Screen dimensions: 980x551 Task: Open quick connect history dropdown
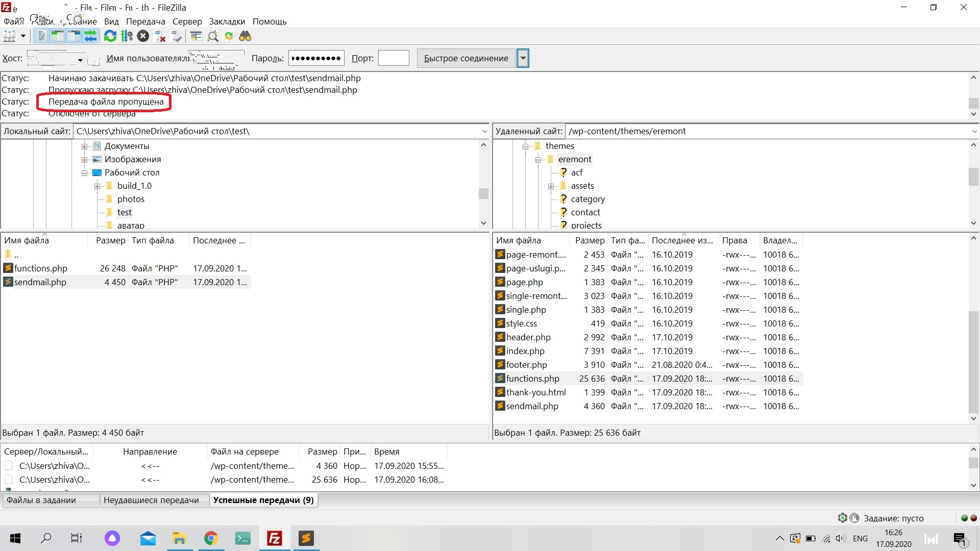click(523, 58)
